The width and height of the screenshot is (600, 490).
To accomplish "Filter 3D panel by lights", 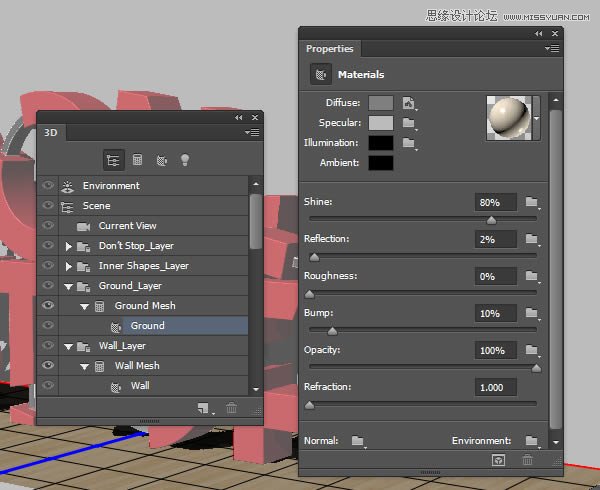I will tap(185, 160).
